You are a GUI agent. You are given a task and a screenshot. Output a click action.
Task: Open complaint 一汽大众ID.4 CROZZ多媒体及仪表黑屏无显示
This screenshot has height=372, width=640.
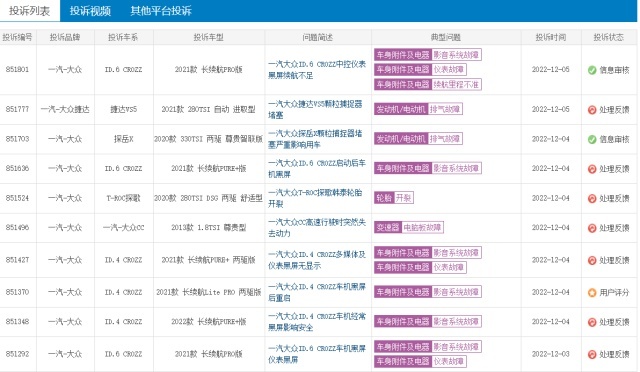317,260
